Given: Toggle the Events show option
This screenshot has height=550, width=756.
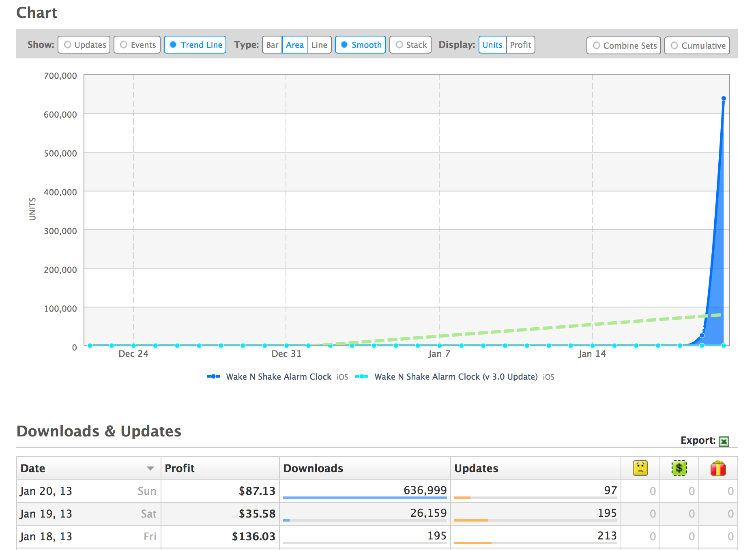Looking at the screenshot, I should [x=137, y=45].
